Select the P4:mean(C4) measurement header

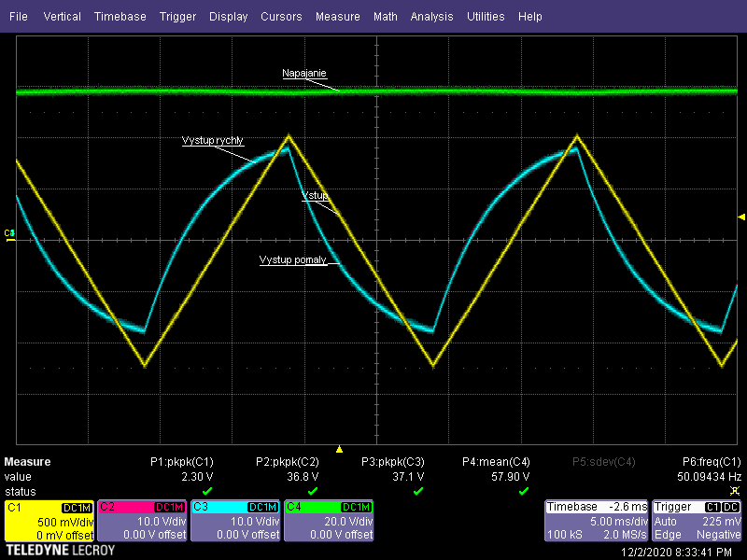pyautogui.click(x=496, y=462)
